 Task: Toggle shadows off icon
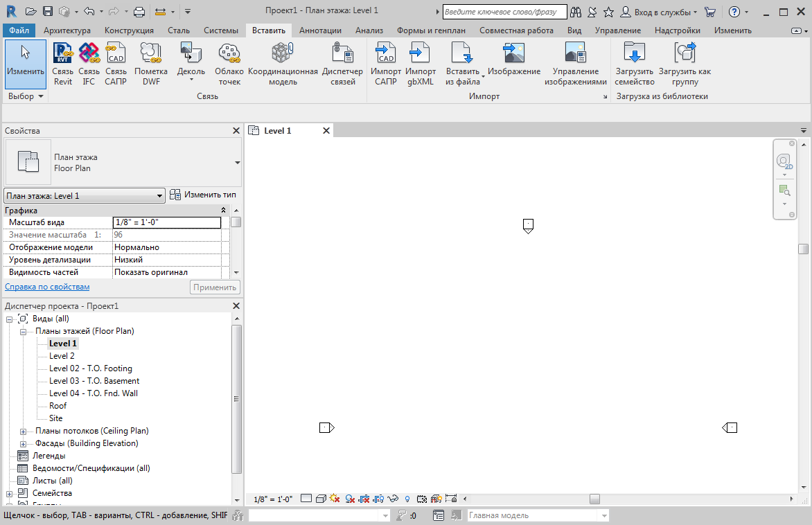(x=350, y=499)
